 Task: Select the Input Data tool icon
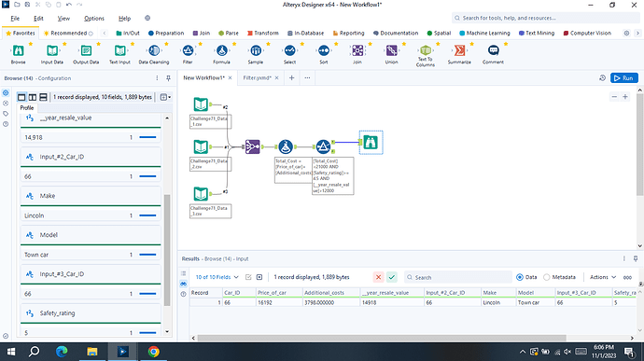pyautogui.click(x=52, y=51)
